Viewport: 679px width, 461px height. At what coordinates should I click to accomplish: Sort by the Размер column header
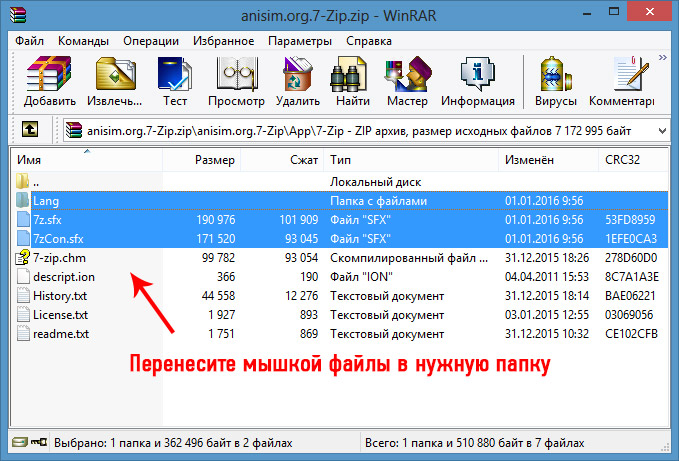[214, 160]
